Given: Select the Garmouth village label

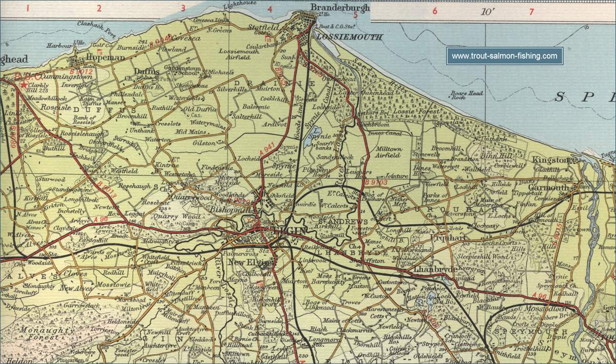Looking at the screenshot, I should [555, 188].
